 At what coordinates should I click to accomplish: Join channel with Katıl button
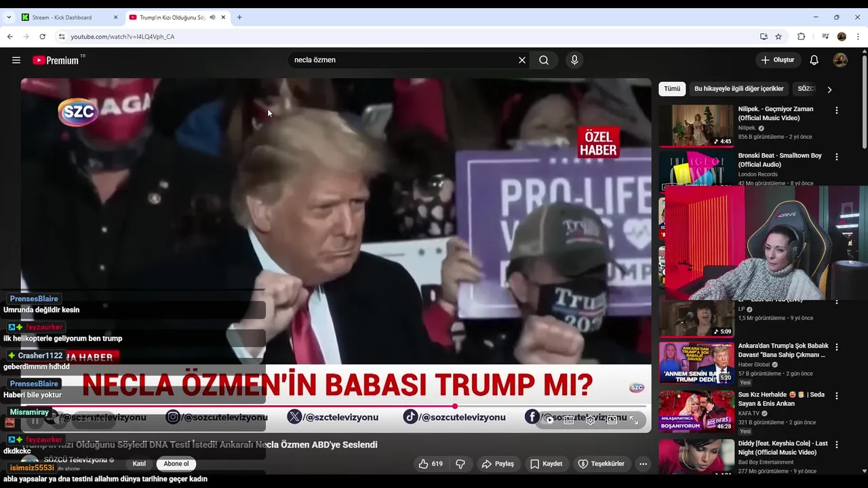coord(139,464)
